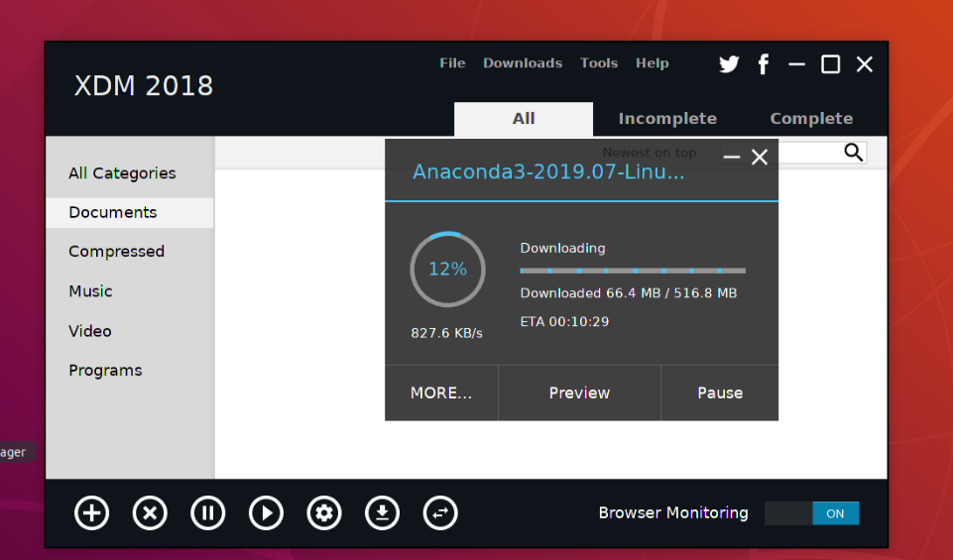This screenshot has height=560, width=953.
Task: Pause downloads with the pause circle icon
Action: click(208, 513)
